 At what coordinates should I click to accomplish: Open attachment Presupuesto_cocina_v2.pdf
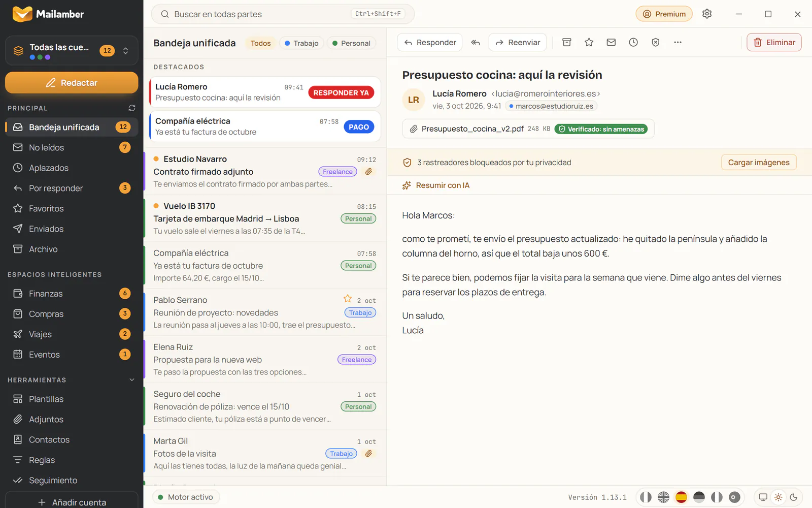coord(528,129)
